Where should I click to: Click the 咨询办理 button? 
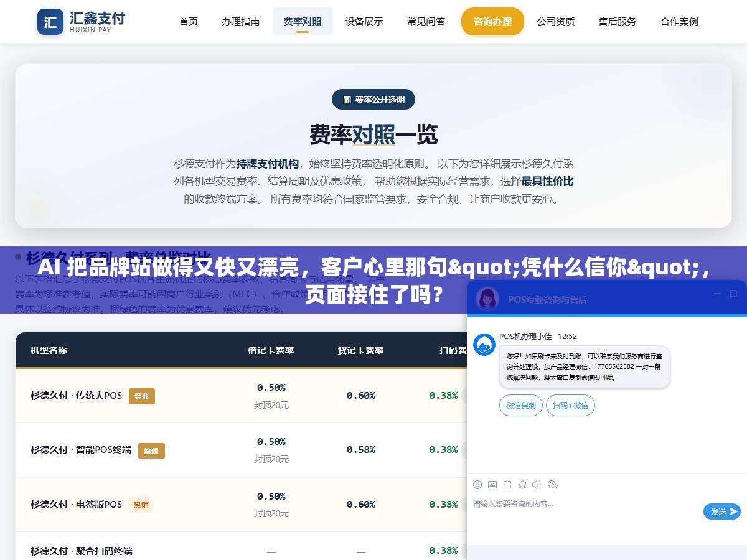point(492,21)
